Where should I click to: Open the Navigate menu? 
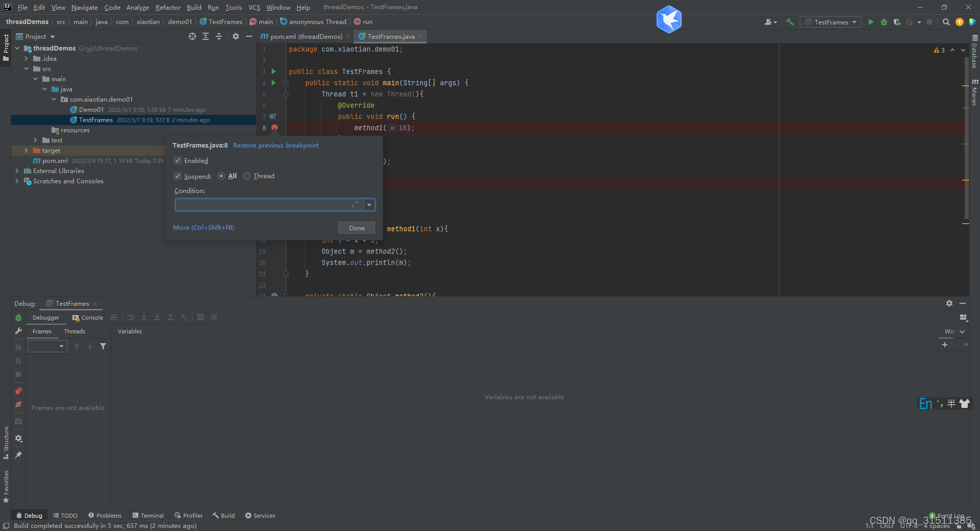coord(84,7)
